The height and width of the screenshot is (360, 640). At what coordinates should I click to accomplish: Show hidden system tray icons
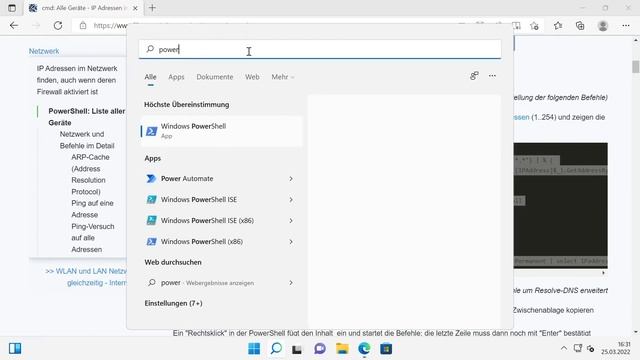(x=564, y=348)
